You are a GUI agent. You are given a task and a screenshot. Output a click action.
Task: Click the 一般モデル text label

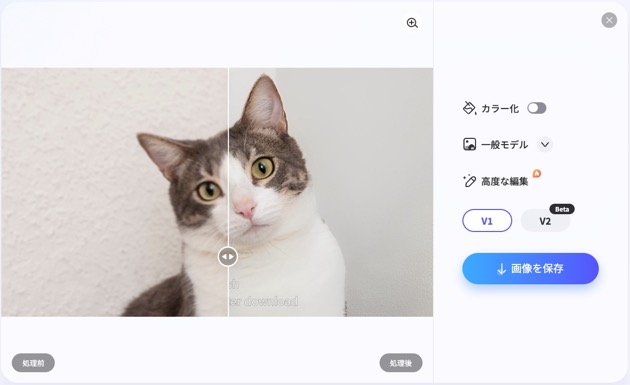(504, 145)
